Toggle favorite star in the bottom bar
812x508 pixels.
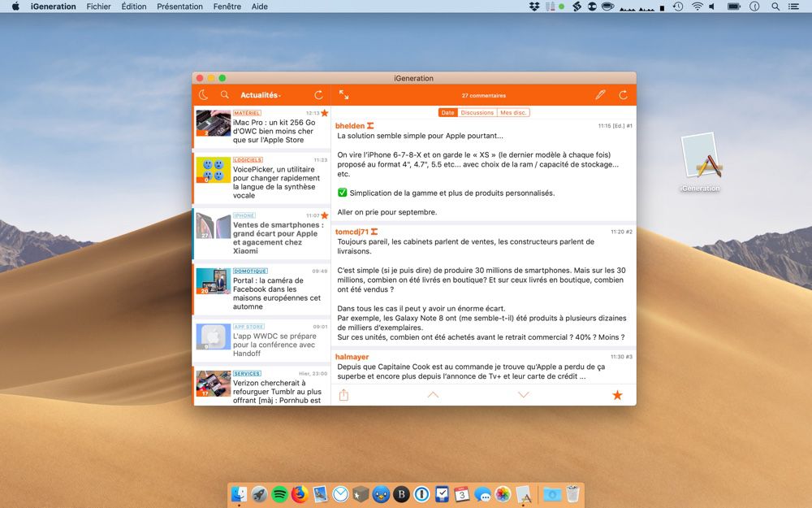click(617, 395)
